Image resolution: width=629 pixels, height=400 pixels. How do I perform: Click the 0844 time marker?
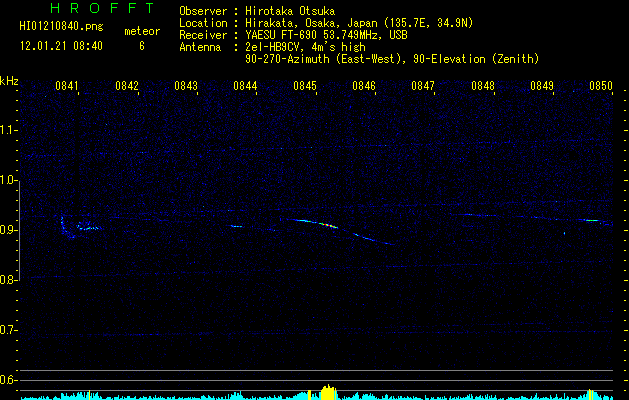click(x=245, y=86)
